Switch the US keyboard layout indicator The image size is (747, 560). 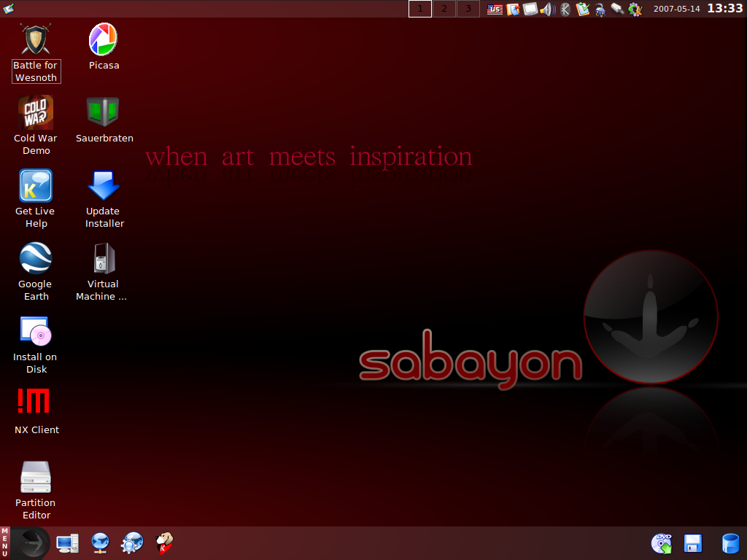(x=495, y=9)
